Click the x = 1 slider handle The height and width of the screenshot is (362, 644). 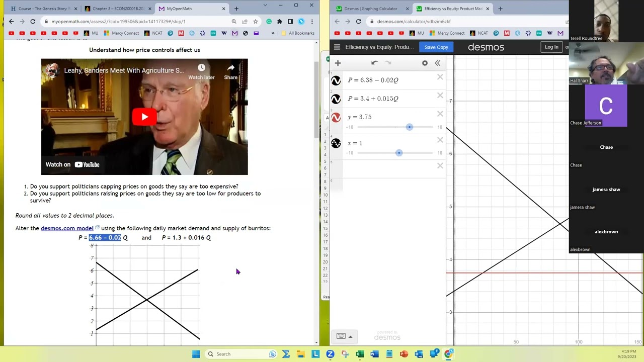coord(399,152)
